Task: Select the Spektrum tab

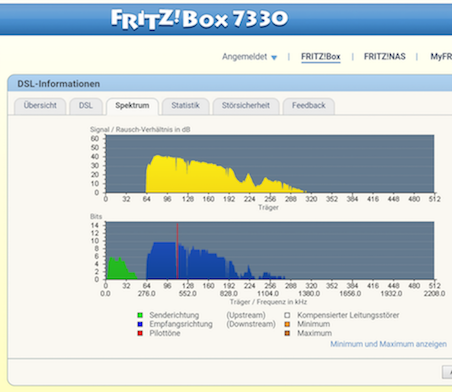Action: point(132,106)
